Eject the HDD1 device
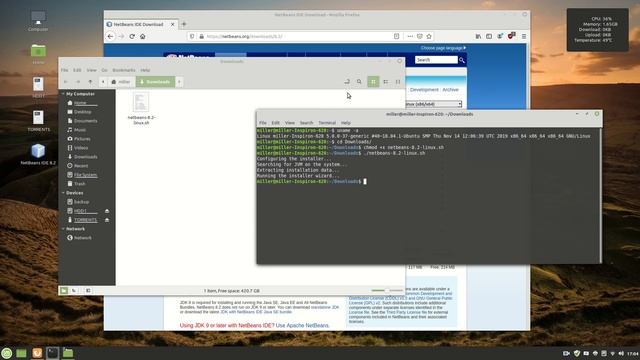The image size is (640, 360). (x=107, y=211)
